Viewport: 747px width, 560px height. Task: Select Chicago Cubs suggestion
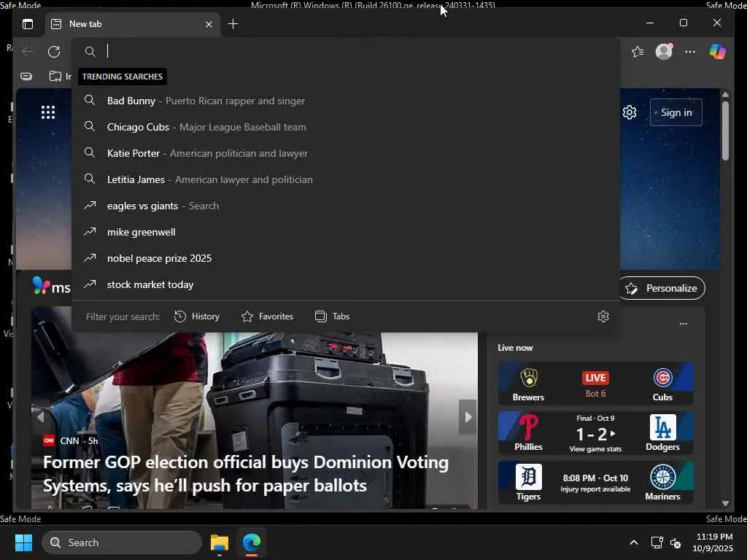coord(346,127)
